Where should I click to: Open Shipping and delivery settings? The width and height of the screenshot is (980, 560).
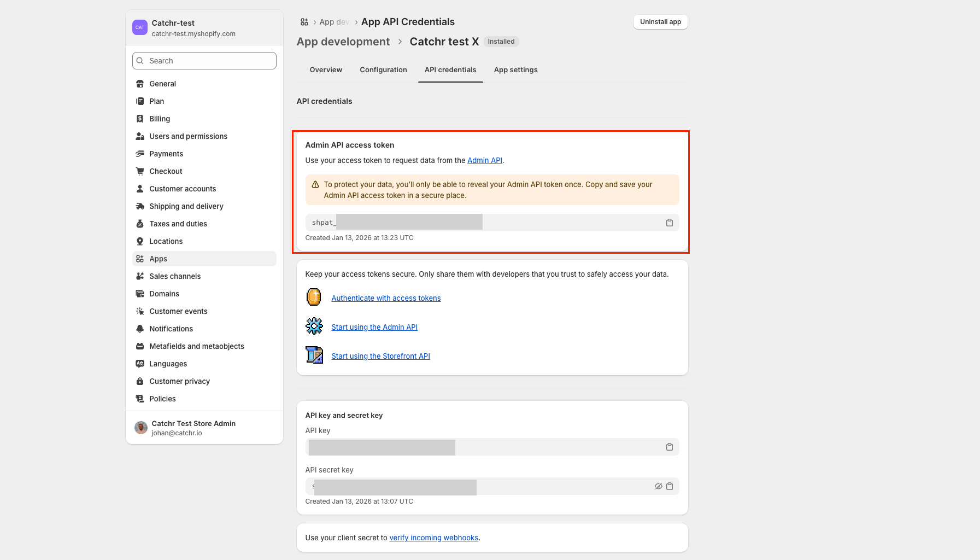tap(186, 206)
